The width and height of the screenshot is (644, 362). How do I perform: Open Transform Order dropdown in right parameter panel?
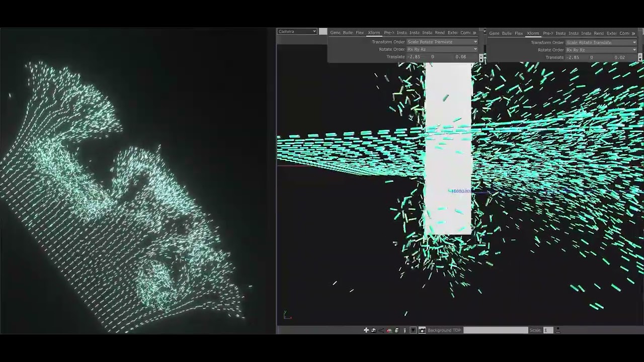[601, 42]
